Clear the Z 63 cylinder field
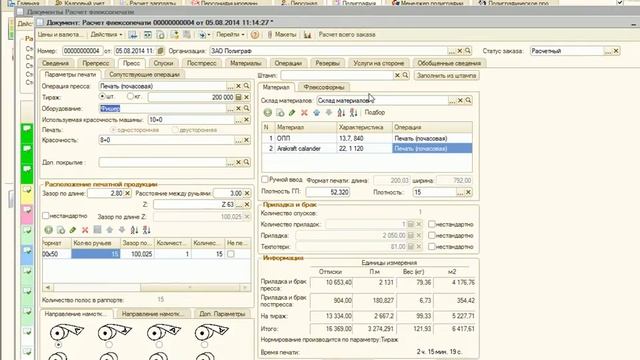Image resolution: width=640 pixels, height=360 pixels. 247,204
